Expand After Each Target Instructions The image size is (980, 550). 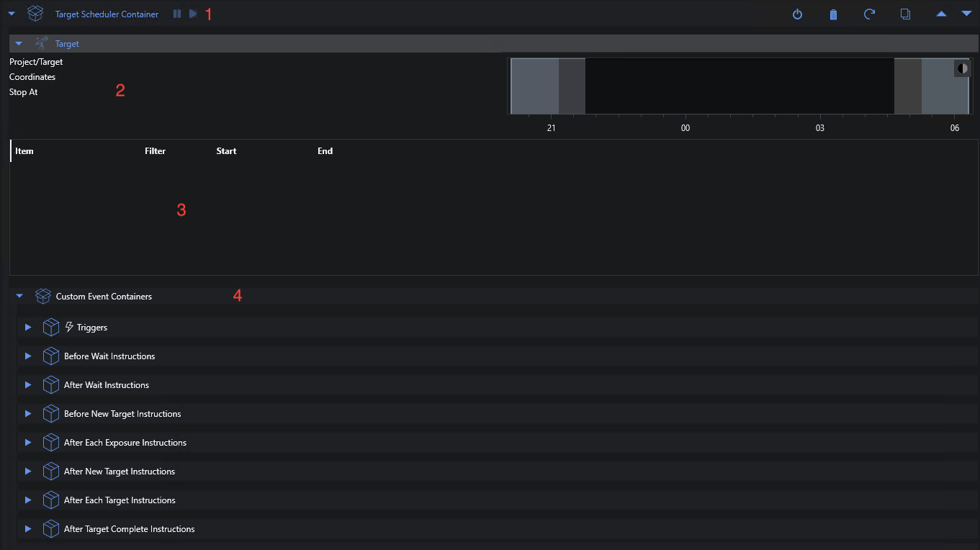coord(28,500)
